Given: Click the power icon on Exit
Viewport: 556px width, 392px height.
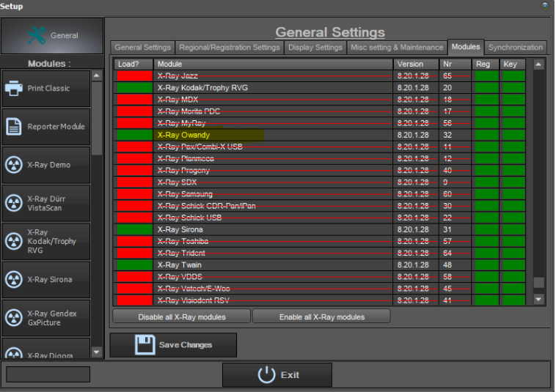Looking at the screenshot, I should (267, 374).
